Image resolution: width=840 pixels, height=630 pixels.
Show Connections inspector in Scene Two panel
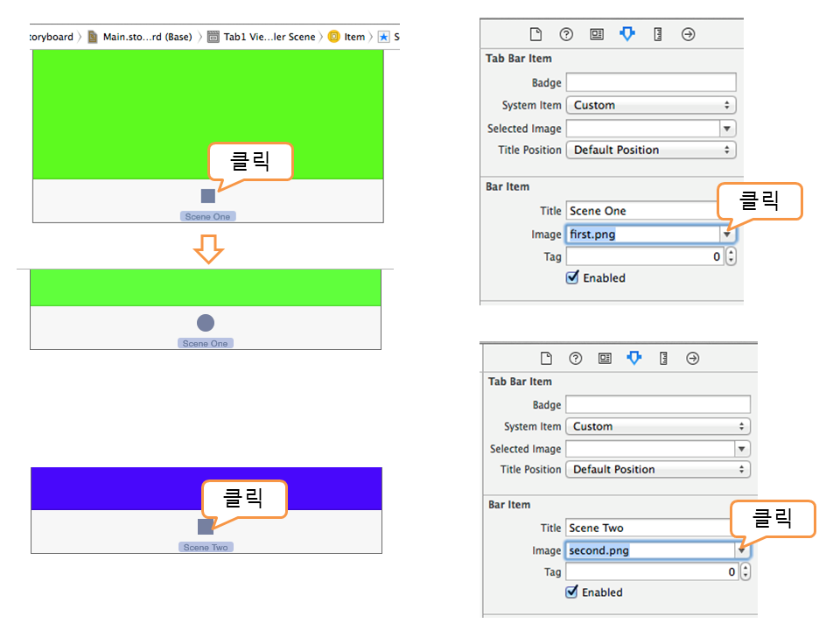pos(693,358)
